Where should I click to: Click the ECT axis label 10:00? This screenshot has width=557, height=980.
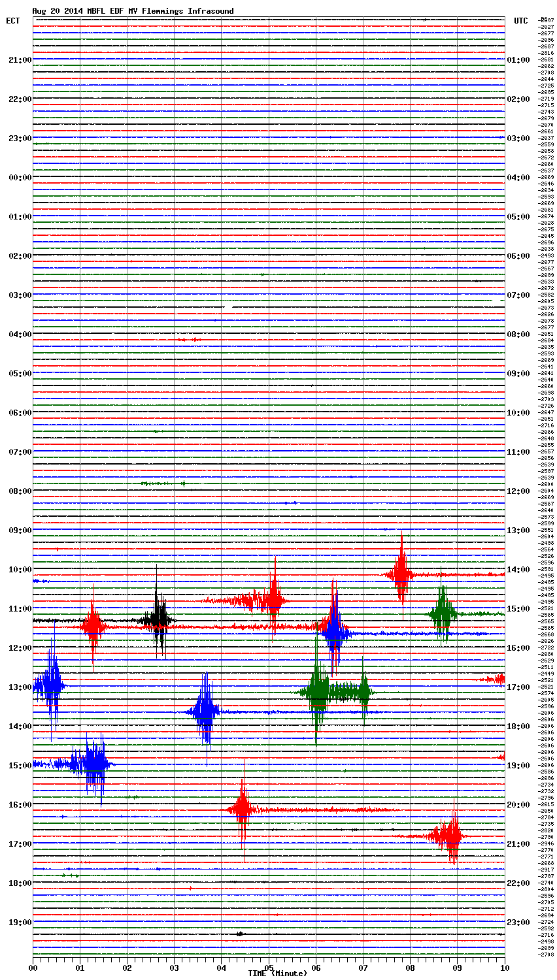[20, 570]
